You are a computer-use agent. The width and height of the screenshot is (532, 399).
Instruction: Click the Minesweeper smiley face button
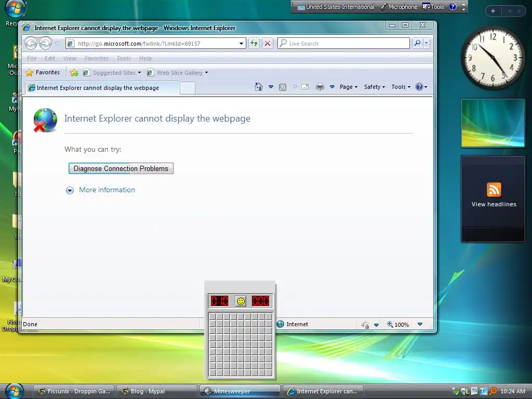[x=241, y=301]
